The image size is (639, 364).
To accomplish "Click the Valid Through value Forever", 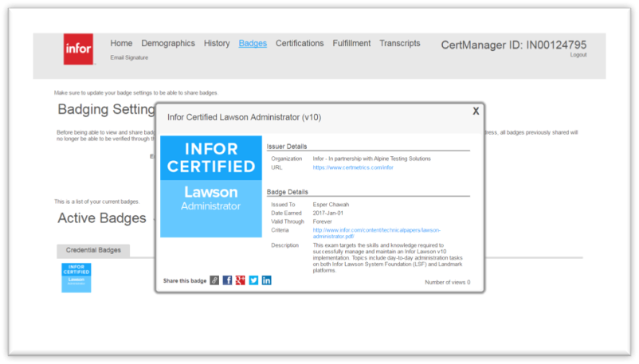I will point(322,221).
